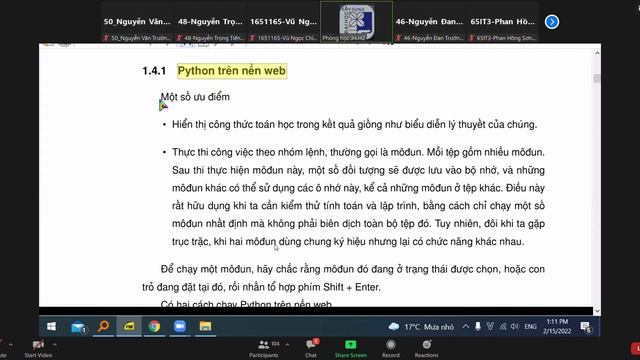Select participant tile 1651165-Vũ Ngọc

(283, 22)
